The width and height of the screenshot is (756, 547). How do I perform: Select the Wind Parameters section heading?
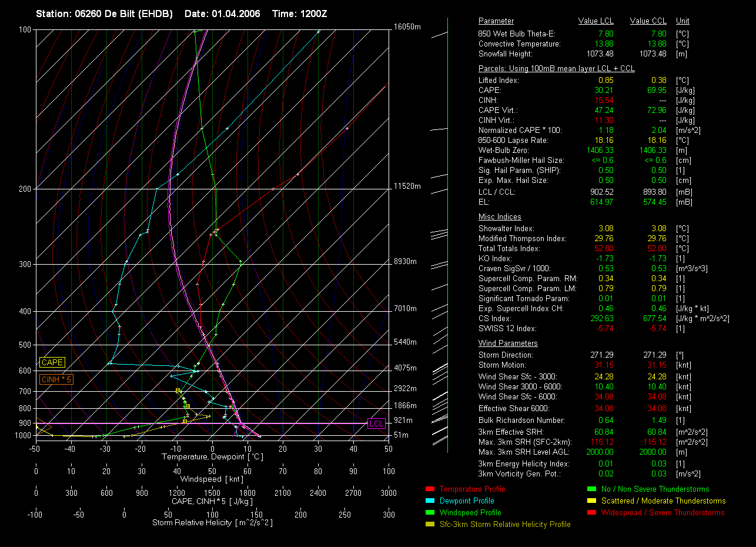click(508, 343)
